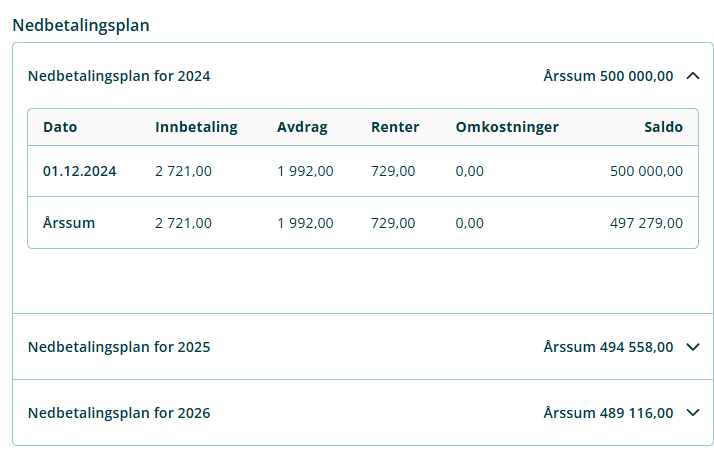The width and height of the screenshot is (714, 476).
Task: Click the Avdrag column header
Action: coord(302,127)
